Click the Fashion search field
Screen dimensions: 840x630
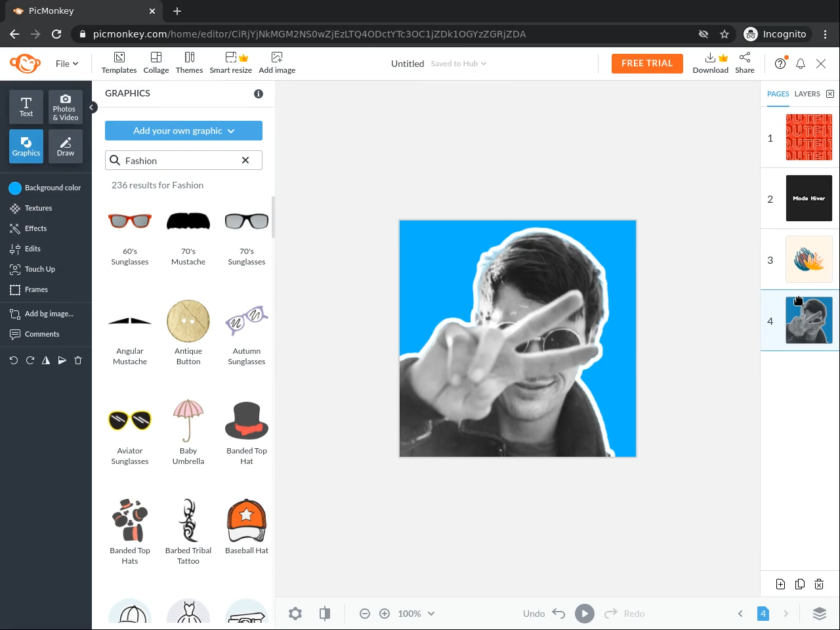point(184,160)
